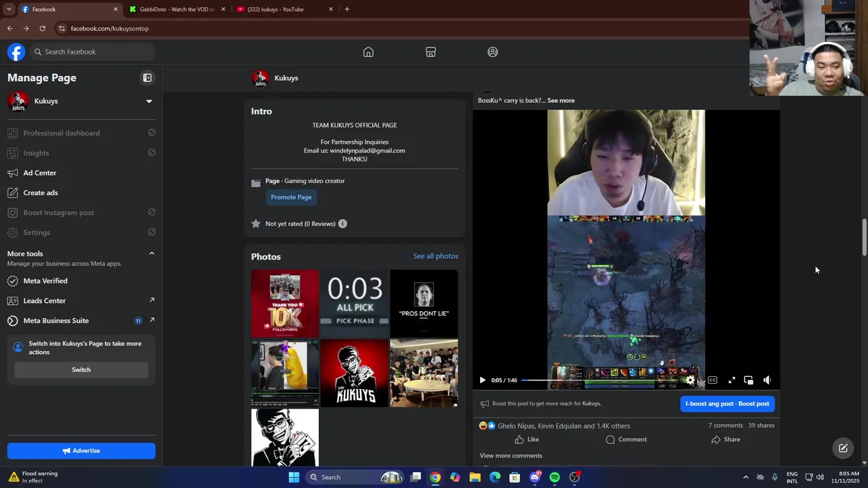Screen dimensions: 868x488
Task: Expand video to fullscreen
Action: (x=732, y=380)
